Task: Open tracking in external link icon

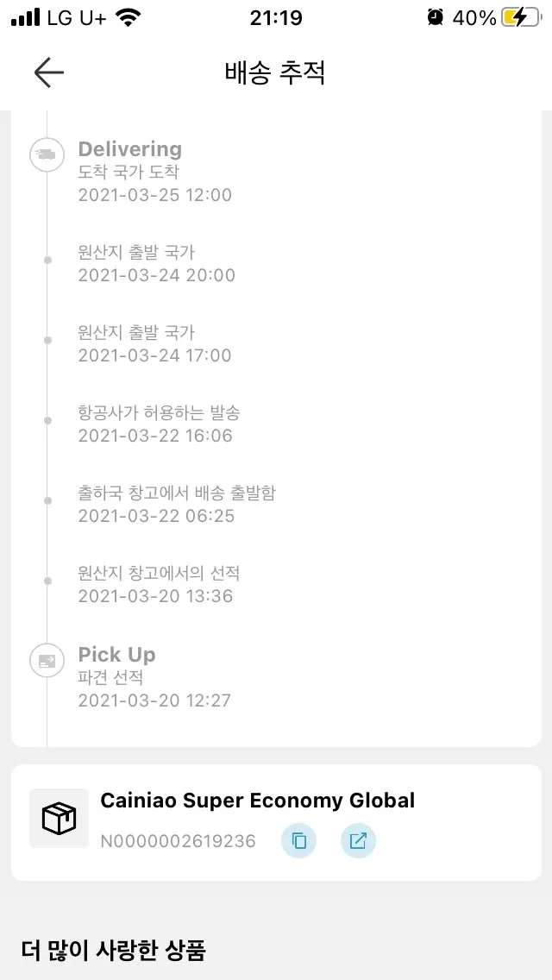Action: coord(358,841)
